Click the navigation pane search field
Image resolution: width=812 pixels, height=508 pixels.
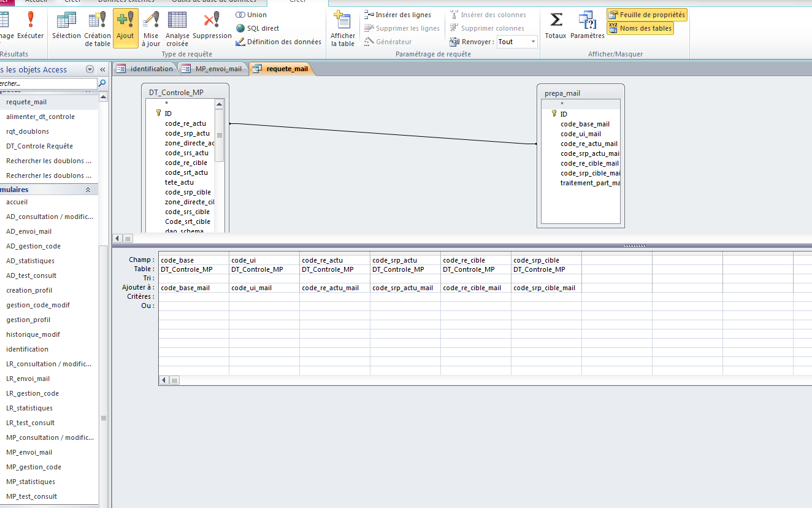coord(48,83)
